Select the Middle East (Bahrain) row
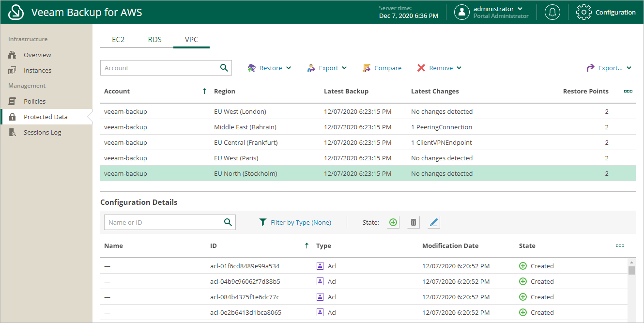 point(368,127)
